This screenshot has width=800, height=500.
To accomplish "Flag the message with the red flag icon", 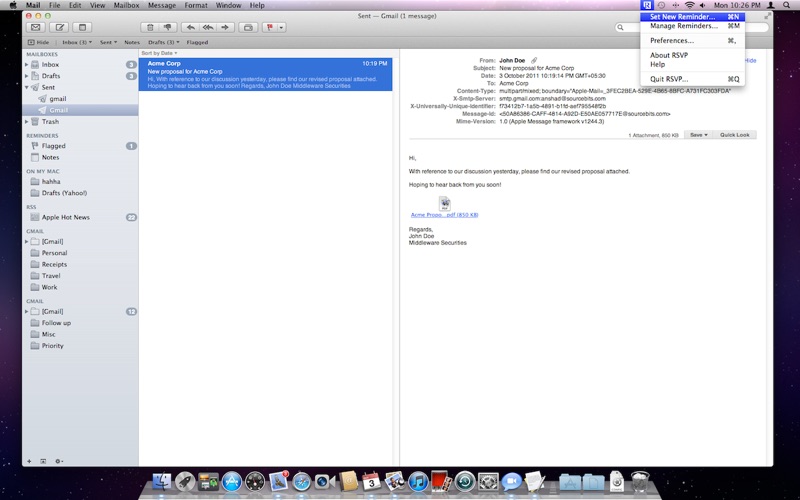I will click(269, 28).
